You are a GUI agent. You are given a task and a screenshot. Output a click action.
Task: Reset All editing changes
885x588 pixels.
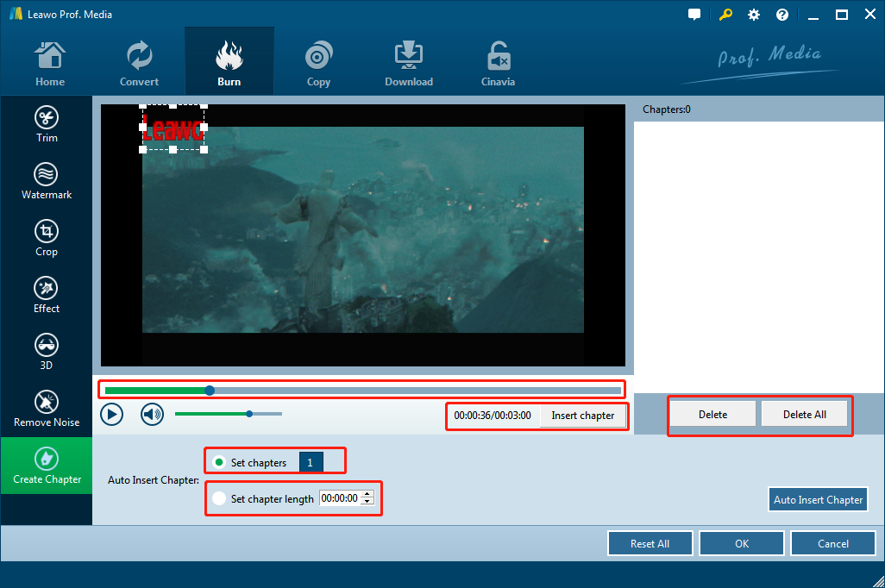[x=650, y=543]
